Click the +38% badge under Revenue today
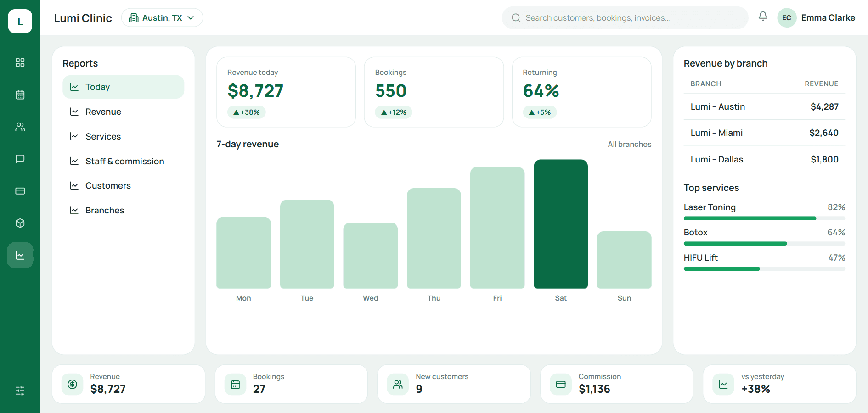Viewport: 868px width, 413px height. [247, 112]
